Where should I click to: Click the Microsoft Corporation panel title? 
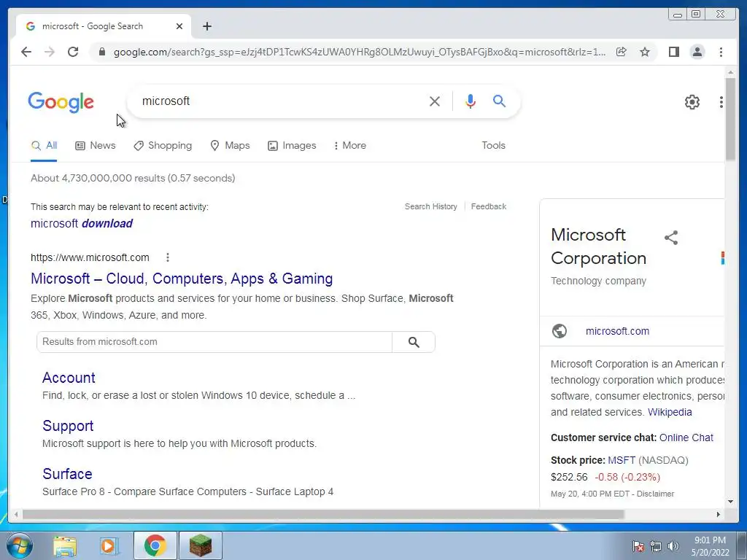click(x=598, y=246)
